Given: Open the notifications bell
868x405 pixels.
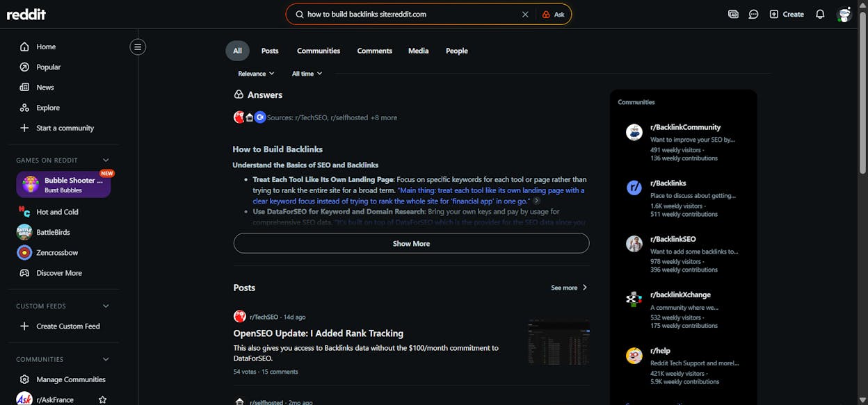Looking at the screenshot, I should 820,14.
